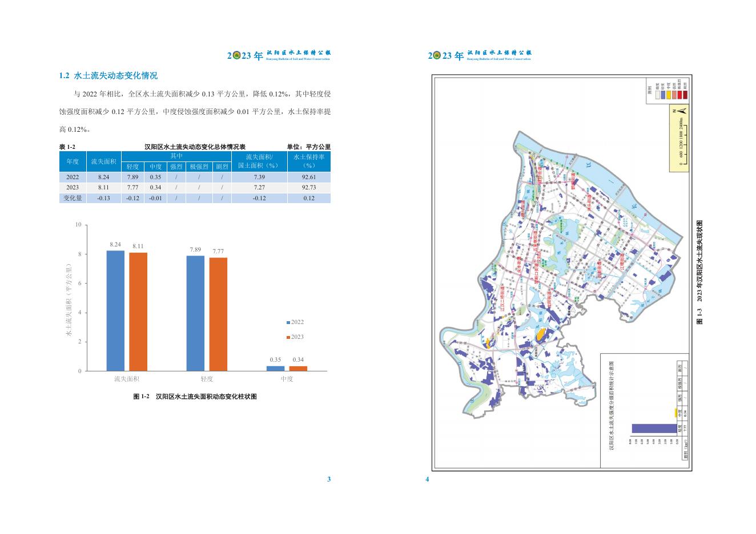756x534 pixels.
Task: Click the sunflower logo in right page header
Action: [x=436, y=55]
